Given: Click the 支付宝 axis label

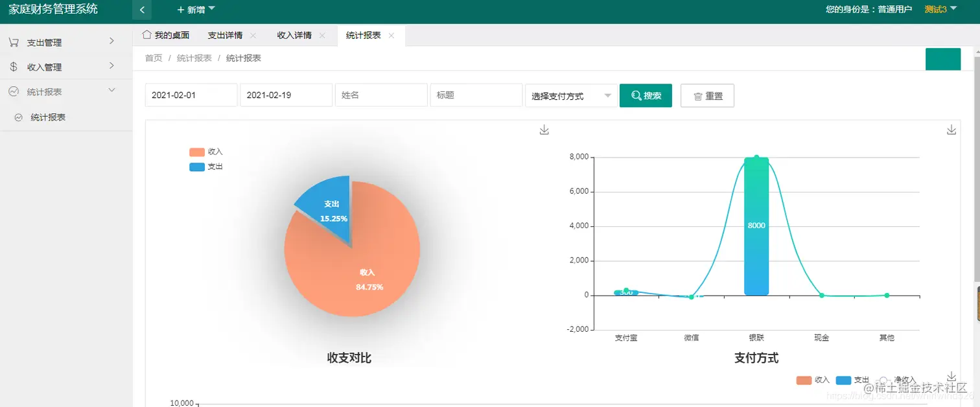Looking at the screenshot, I should coord(626,338).
